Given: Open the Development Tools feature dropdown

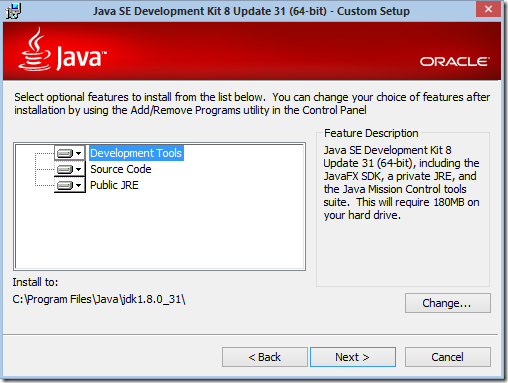Looking at the screenshot, I should [x=70, y=153].
